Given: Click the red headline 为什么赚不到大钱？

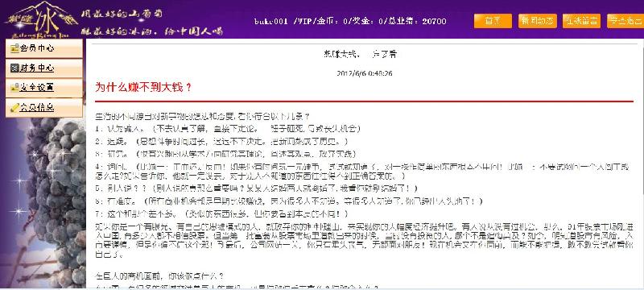Looking at the screenshot, I should tap(143, 87).
